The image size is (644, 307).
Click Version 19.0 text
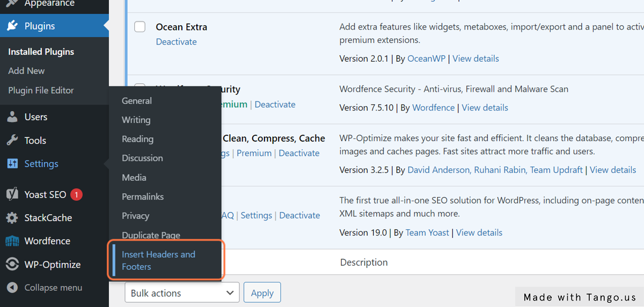tap(363, 233)
